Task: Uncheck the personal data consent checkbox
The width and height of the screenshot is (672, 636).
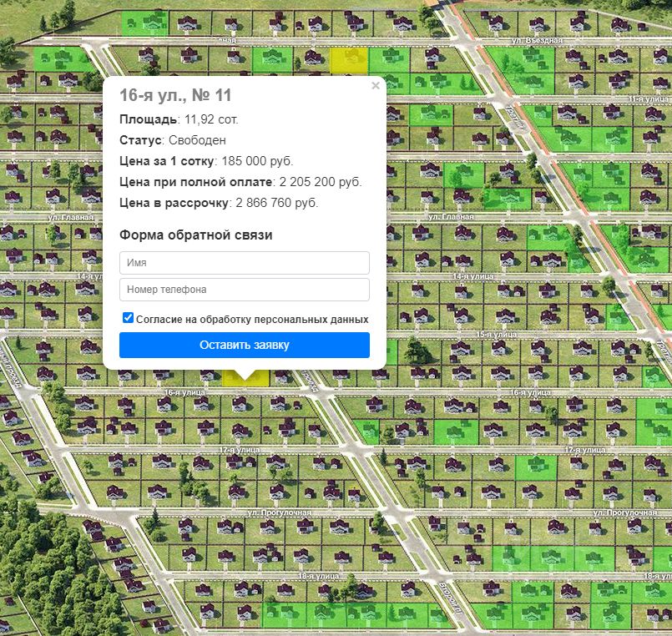Action: [128, 317]
